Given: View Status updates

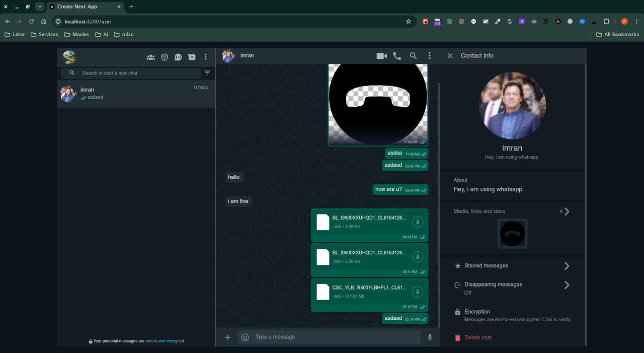Looking at the screenshot, I should [x=165, y=57].
